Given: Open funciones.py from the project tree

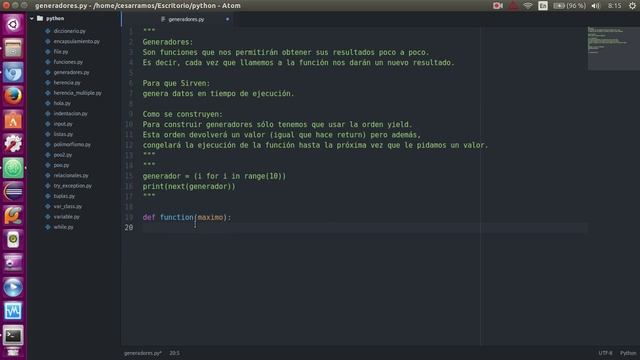Looking at the screenshot, I should pos(68,62).
